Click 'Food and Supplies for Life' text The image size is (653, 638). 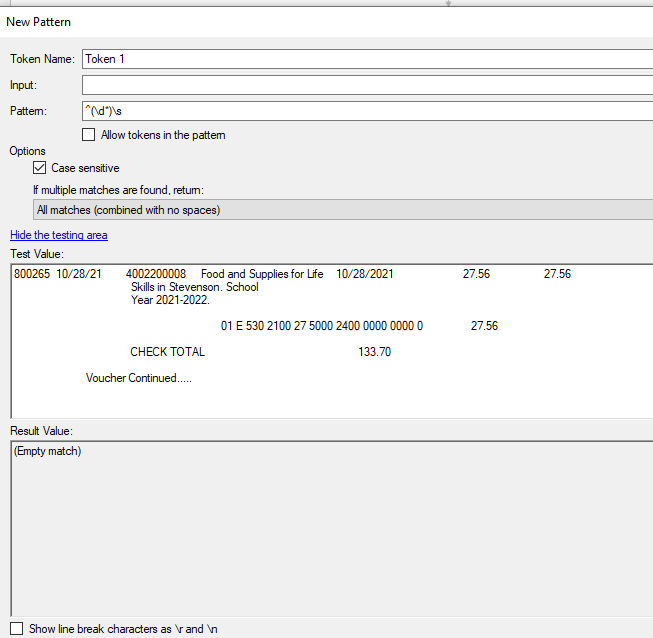click(262, 274)
